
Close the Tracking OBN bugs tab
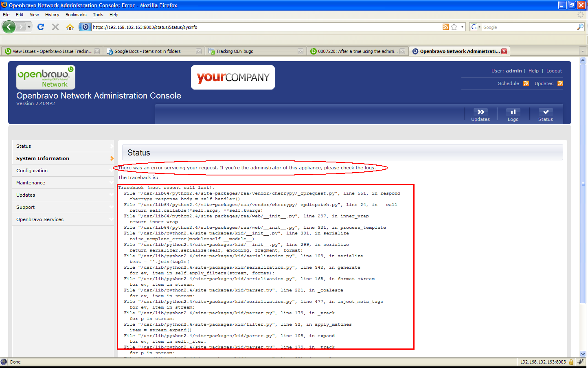301,51
